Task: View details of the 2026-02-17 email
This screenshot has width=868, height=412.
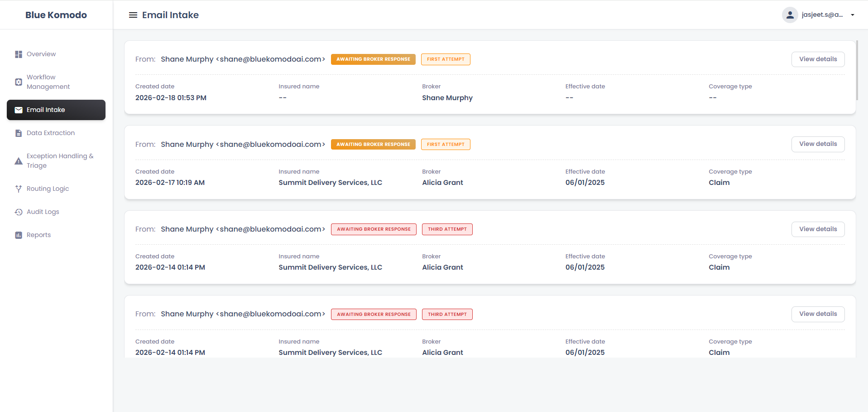Action: coord(818,144)
